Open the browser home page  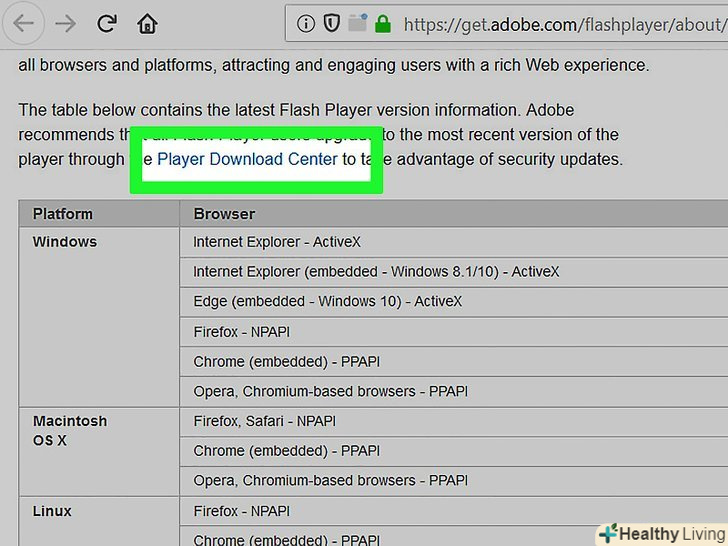coord(148,23)
